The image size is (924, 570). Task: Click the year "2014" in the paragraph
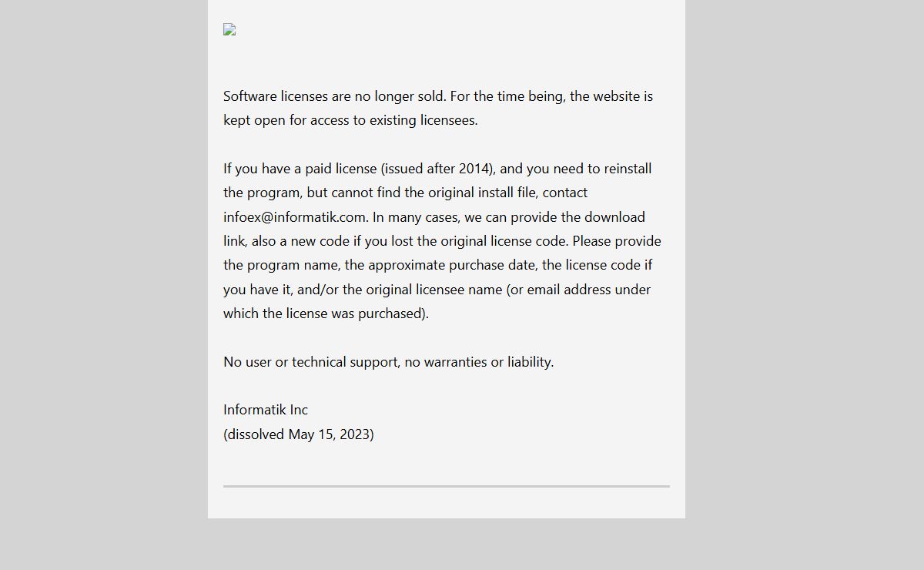coord(474,169)
